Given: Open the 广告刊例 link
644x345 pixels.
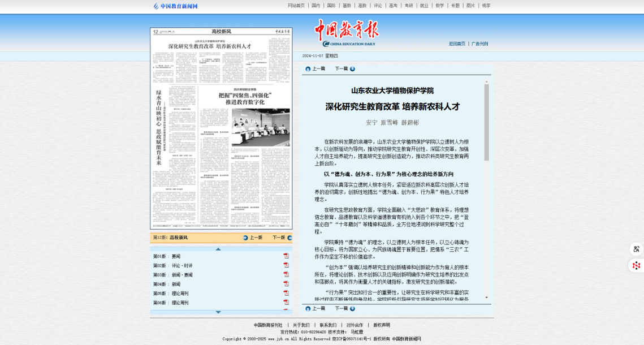Looking at the screenshot, I should tap(479, 44).
